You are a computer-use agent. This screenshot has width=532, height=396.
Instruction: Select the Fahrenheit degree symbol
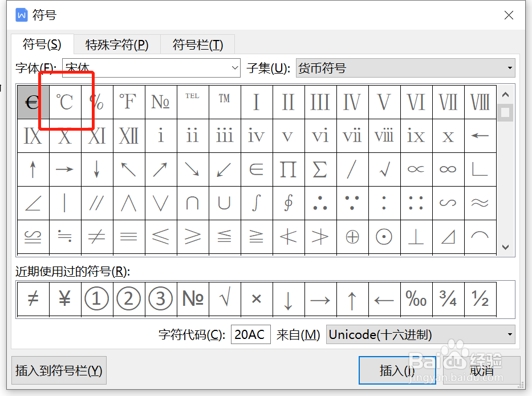coord(128,102)
